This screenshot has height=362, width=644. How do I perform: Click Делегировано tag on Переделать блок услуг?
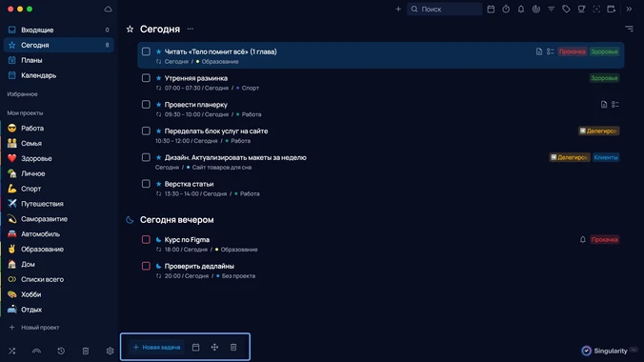click(x=599, y=131)
